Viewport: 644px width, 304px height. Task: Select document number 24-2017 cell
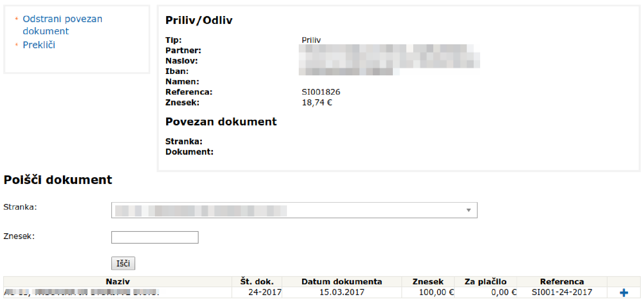pyautogui.click(x=264, y=292)
